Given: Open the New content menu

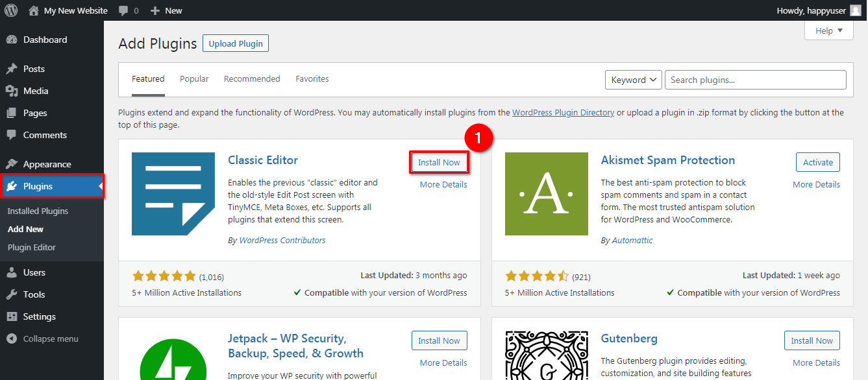Looking at the screenshot, I should 166,10.
